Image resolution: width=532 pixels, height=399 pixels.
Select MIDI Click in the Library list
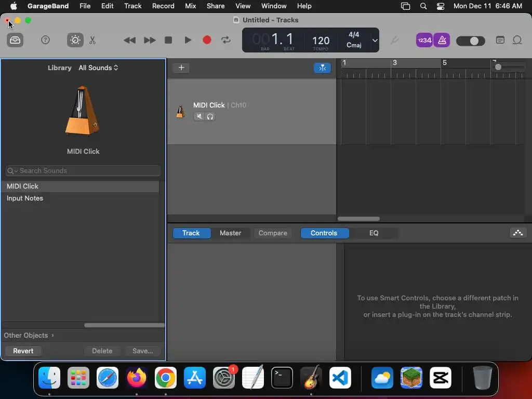[80, 187]
